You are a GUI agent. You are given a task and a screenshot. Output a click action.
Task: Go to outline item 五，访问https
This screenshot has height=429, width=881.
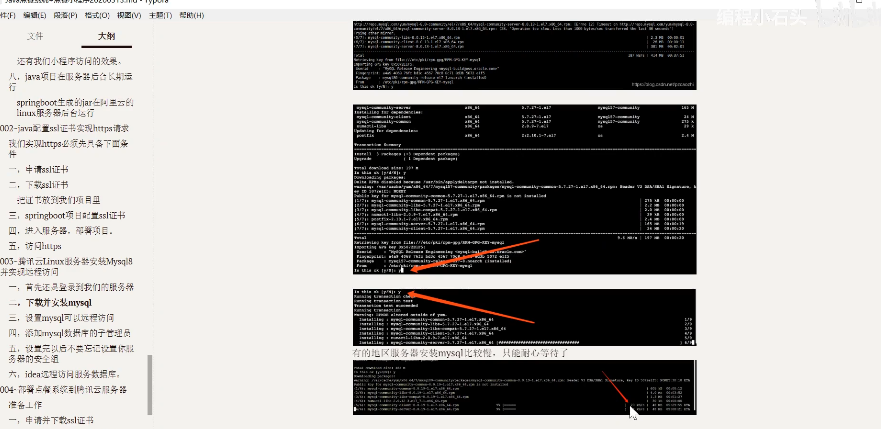pos(35,246)
